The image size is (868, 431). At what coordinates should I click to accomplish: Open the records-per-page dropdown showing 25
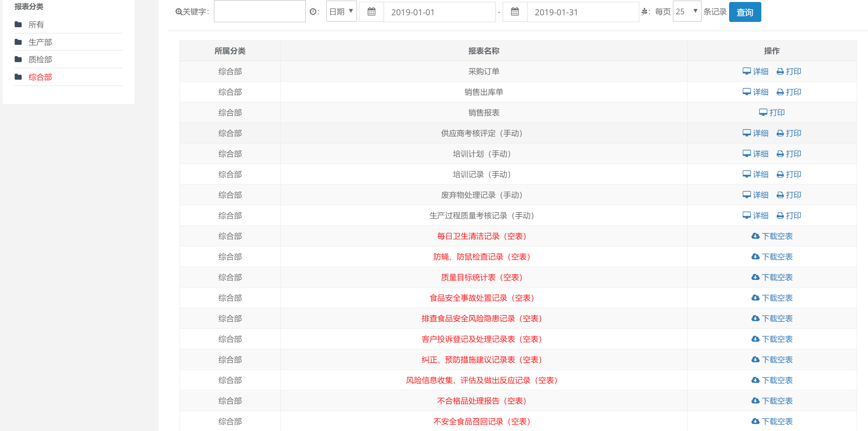[x=687, y=12]
